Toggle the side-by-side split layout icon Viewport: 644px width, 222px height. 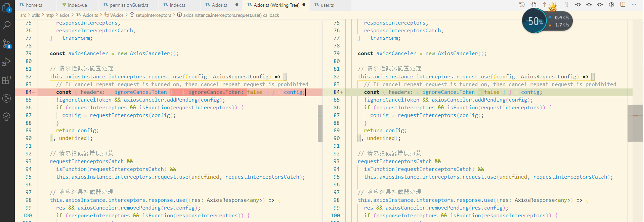[x=623, y=5]
